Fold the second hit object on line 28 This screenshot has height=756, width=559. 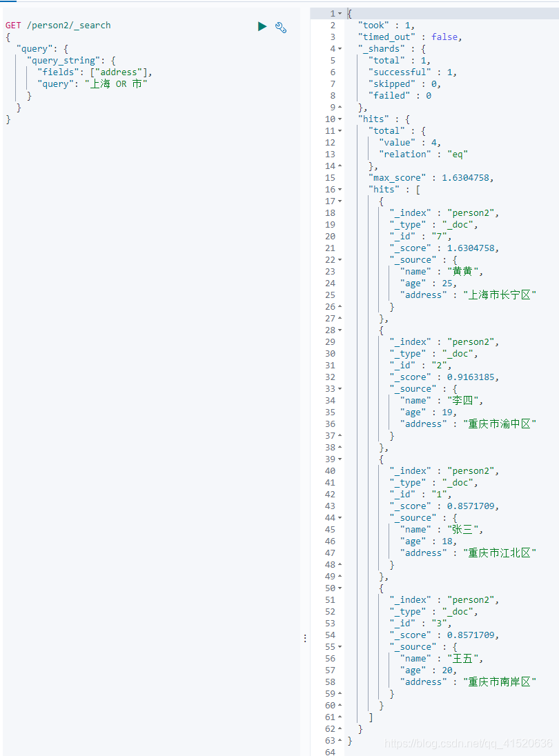(x=340, y=330)
